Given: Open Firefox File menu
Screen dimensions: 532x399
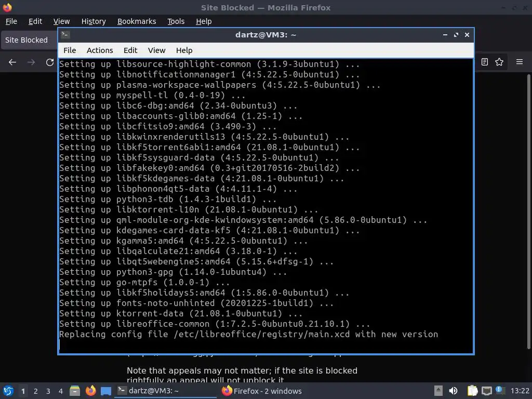Looking at the screenshot, I should click(11, 21).
